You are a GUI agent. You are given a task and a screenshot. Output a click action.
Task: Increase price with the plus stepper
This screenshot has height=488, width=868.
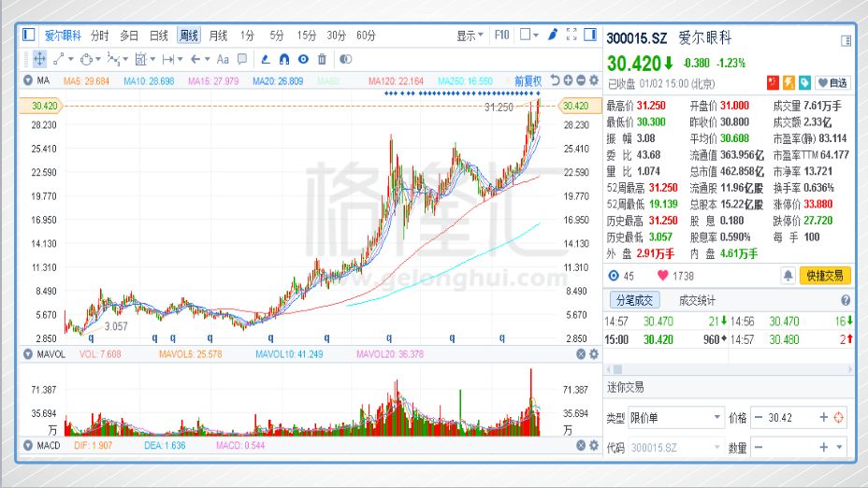[824, 418]
